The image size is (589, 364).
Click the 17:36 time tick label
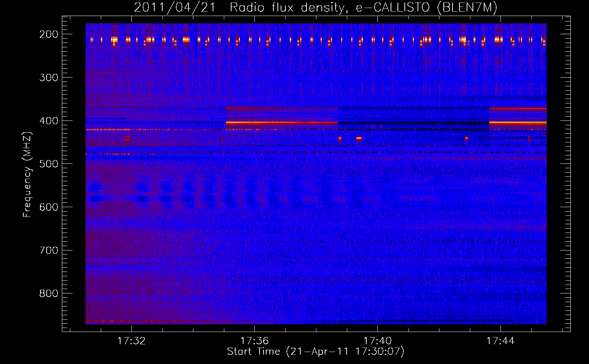pos(254,341)
